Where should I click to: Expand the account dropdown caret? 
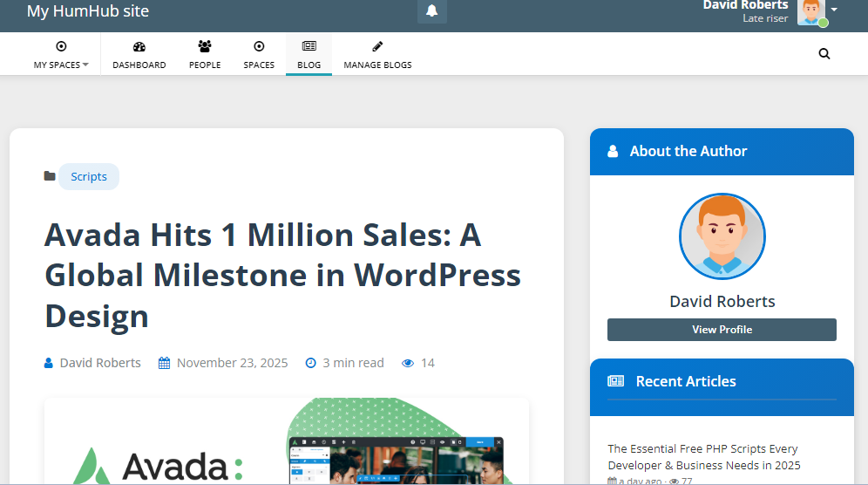pyautogui.click(x=834, y=10)
